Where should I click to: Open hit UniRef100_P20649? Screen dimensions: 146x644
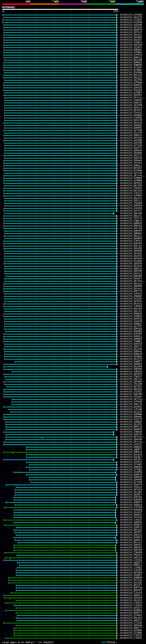pos(131,15)
